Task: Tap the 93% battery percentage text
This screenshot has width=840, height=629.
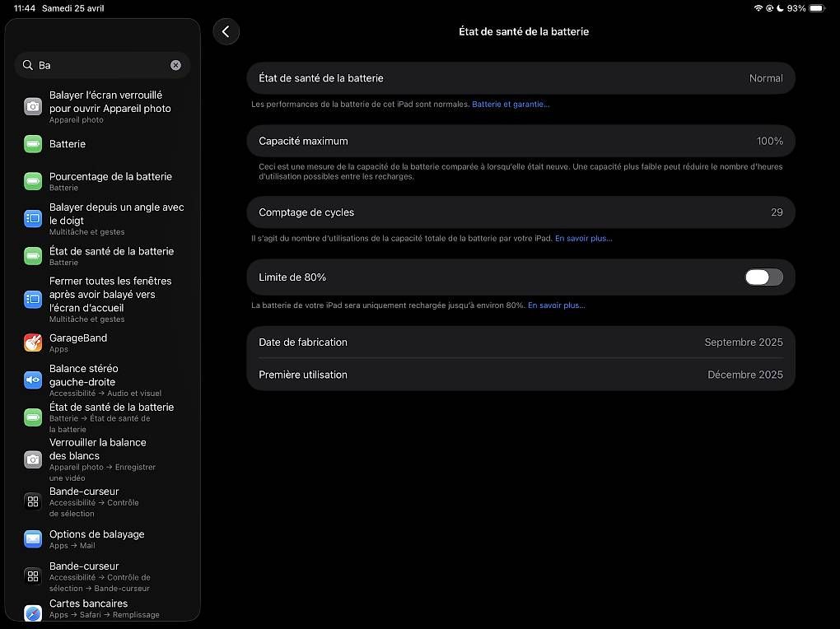Action: (796, 8)
